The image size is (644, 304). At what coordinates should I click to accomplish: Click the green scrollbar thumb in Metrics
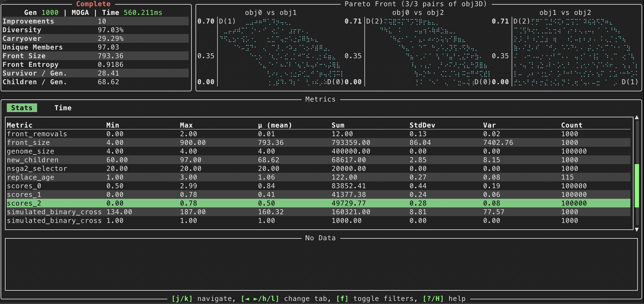637,186
